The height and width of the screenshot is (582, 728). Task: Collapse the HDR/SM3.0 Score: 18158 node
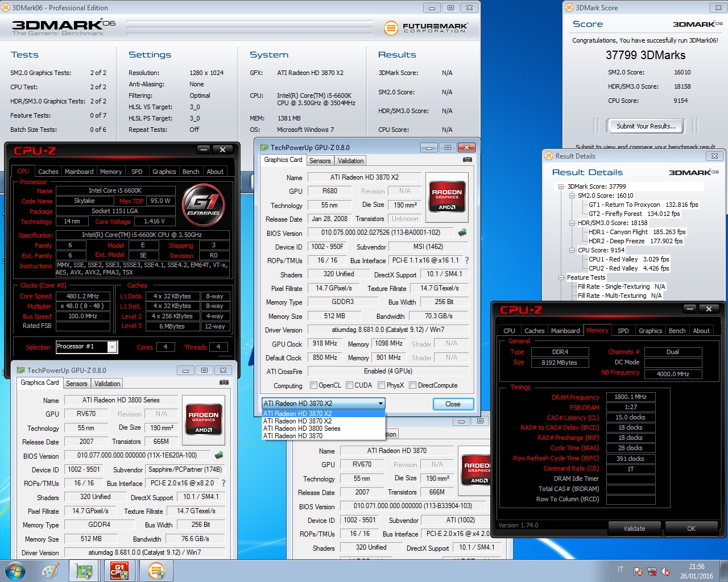572,223
